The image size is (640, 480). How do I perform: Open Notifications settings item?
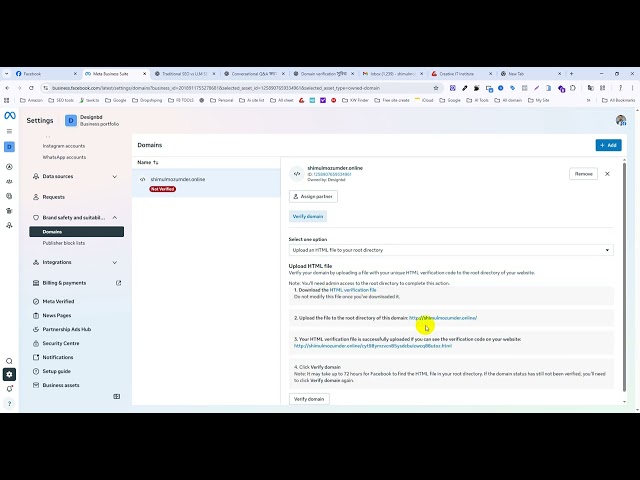(x=58, y=357)
